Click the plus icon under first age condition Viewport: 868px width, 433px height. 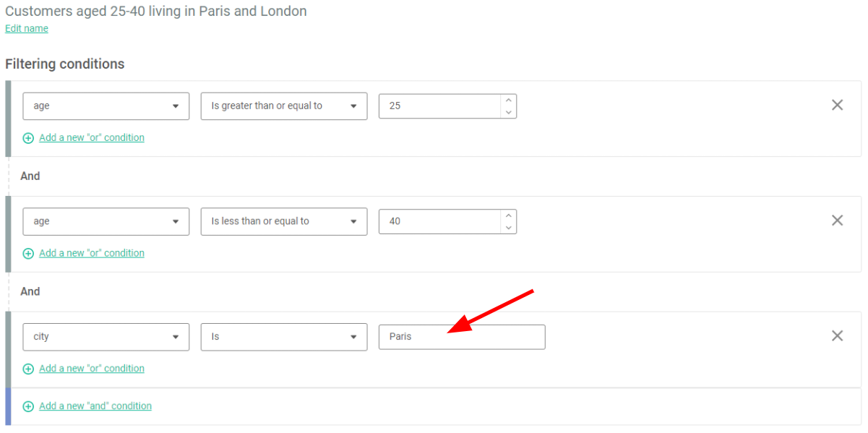click(28, 138)
